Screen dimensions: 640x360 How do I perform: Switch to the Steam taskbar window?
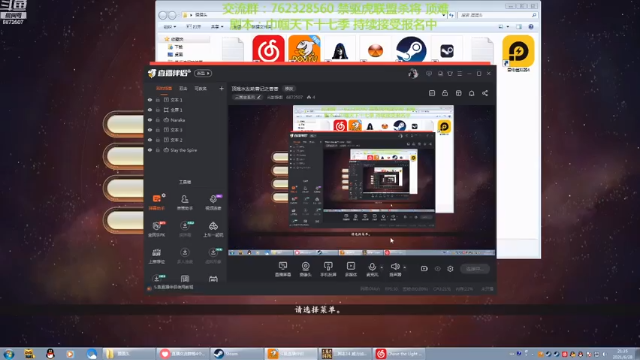238,354
